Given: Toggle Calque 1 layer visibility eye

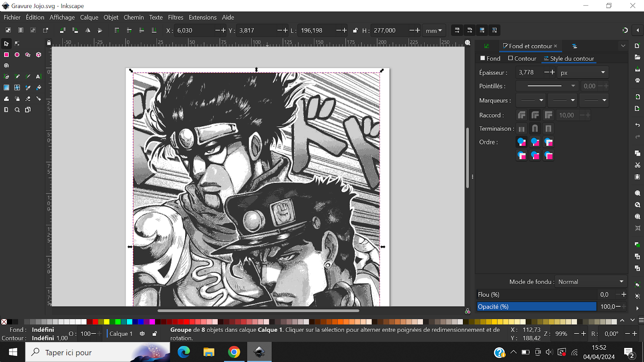Looking at the screenshot, I should coord(142,333).
